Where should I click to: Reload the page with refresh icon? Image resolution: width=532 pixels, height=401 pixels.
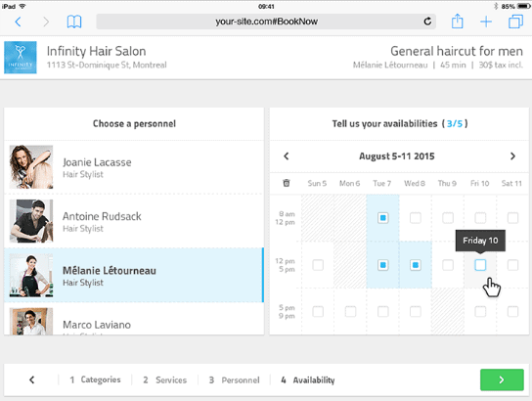tap(427, 22)
